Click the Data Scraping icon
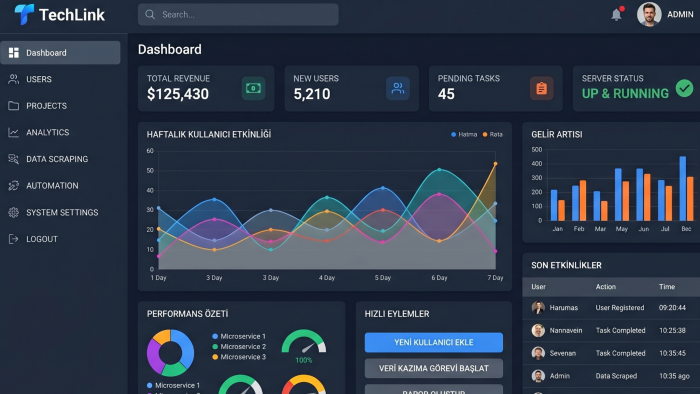This screenshot has height=394, width=700. point(14,159)
